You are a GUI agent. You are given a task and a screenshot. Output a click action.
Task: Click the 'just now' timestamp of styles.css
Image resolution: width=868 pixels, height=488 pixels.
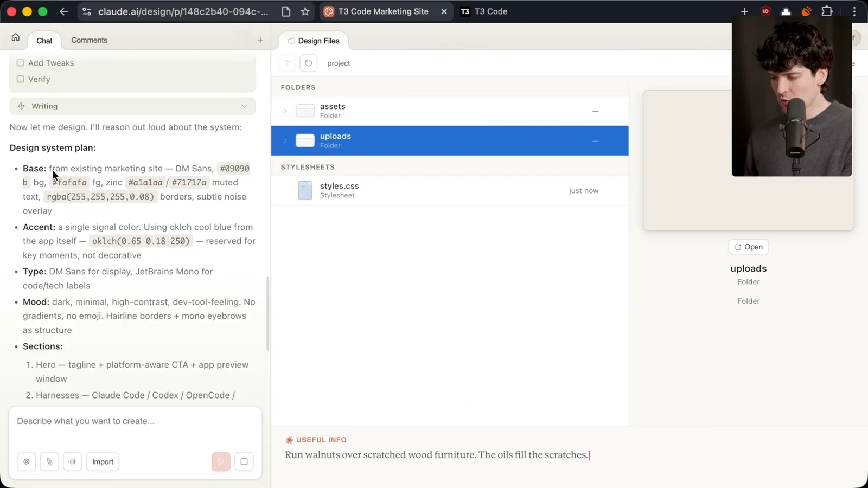[584, 191]
